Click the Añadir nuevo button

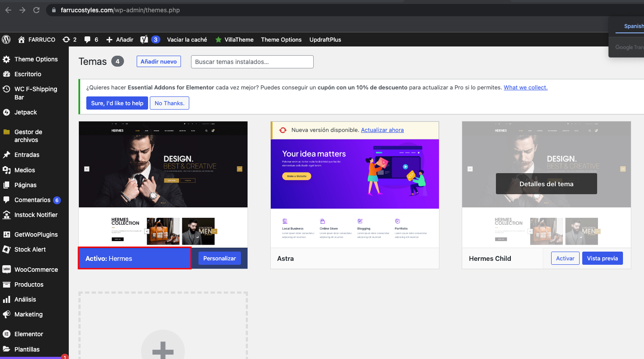(x=159, y=62)
